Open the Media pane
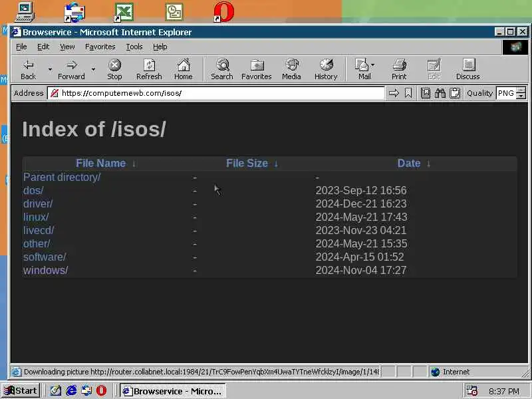Screen dimensions: 532x399 click(291, 69)
